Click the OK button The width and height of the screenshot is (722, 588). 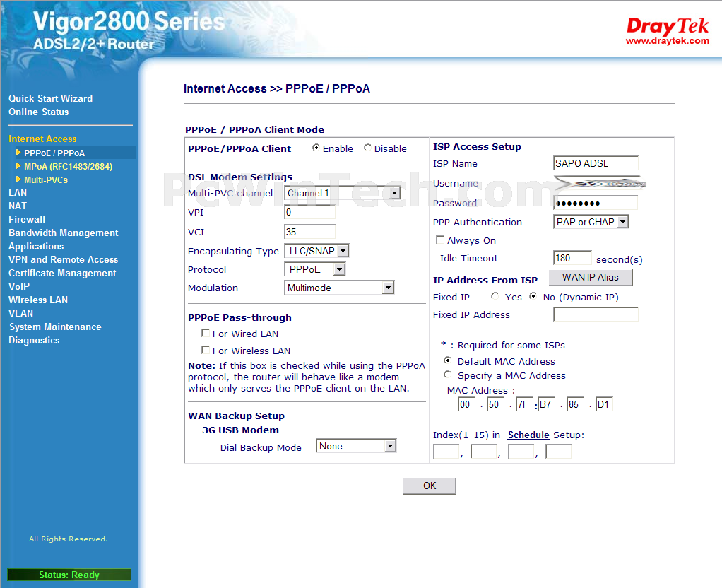point(429,486)
